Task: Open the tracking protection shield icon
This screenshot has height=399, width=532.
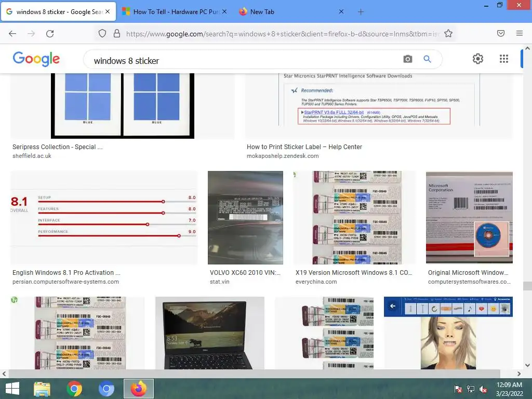Action: pos(102,33)
